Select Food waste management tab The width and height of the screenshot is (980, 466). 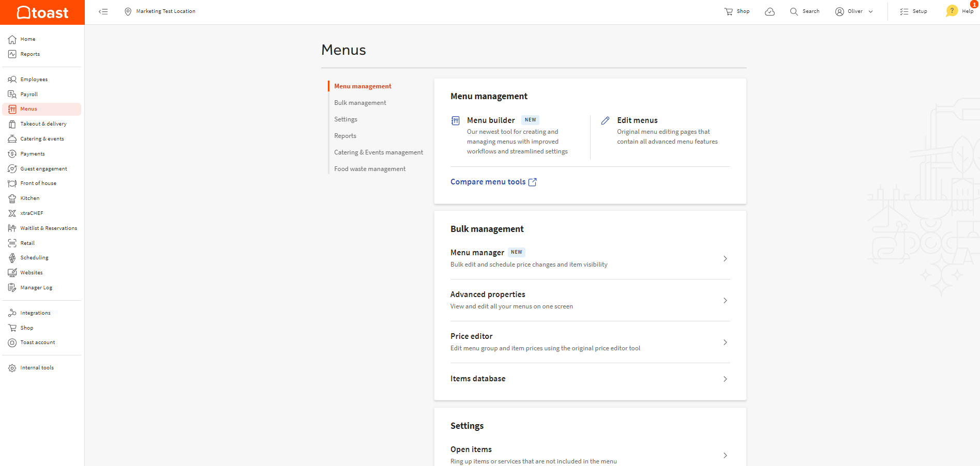point(370,169)
